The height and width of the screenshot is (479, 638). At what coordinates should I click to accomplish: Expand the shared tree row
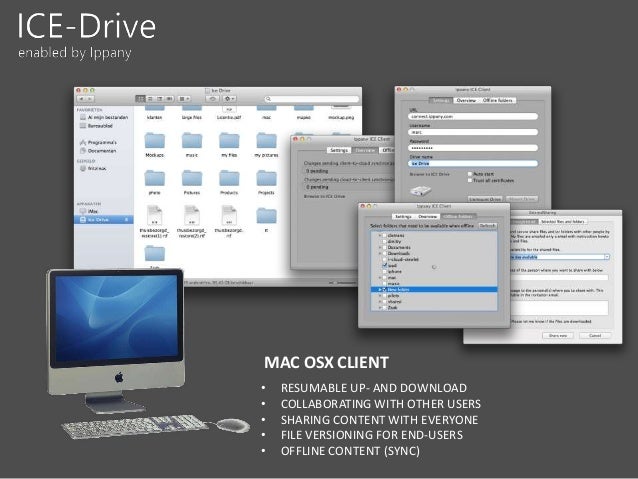380,302
